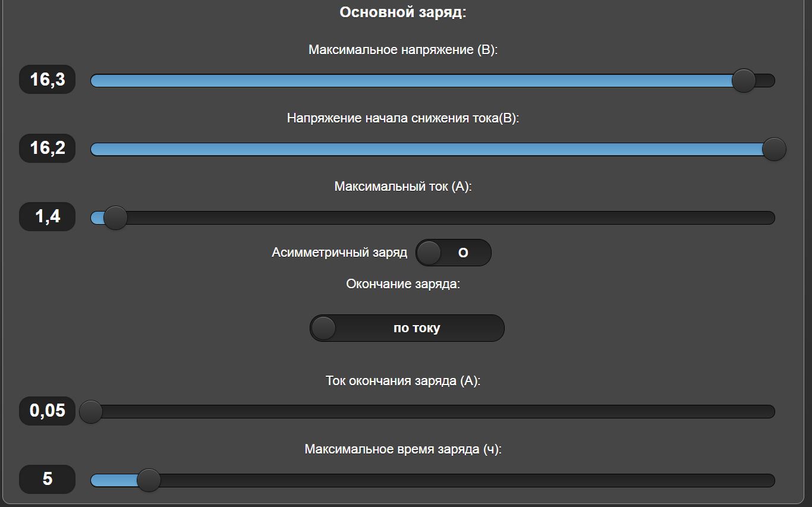Click the maximum voltage slider handle
The height and width of the screenshot is (507, 812).
743,80
